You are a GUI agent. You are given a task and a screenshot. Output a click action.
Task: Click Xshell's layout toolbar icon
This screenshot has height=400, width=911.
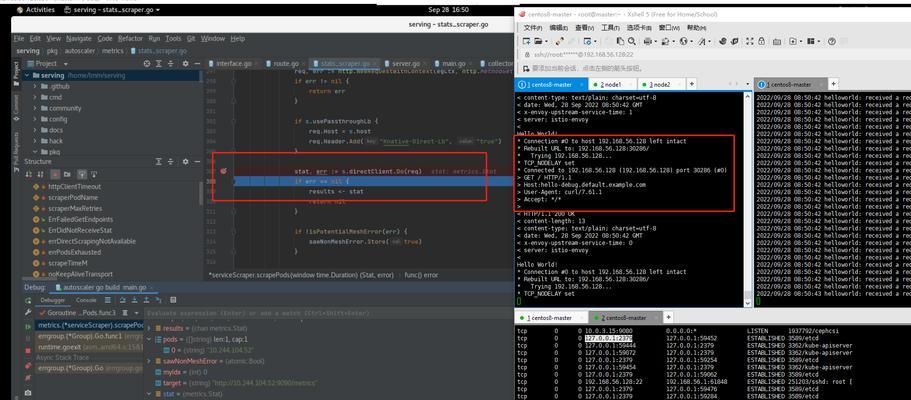[x=810, y=41]
